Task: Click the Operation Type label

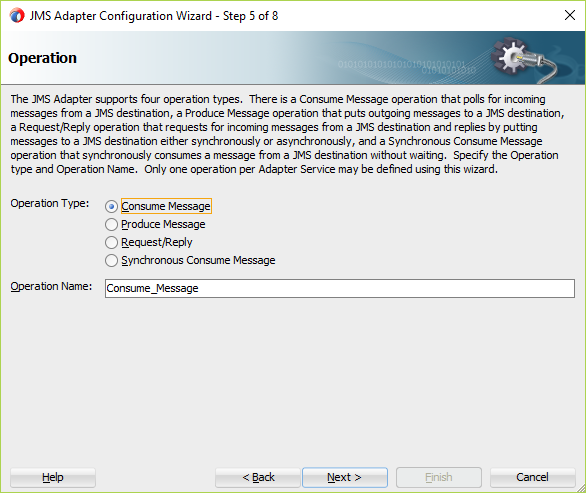Action: pos(50,203)
